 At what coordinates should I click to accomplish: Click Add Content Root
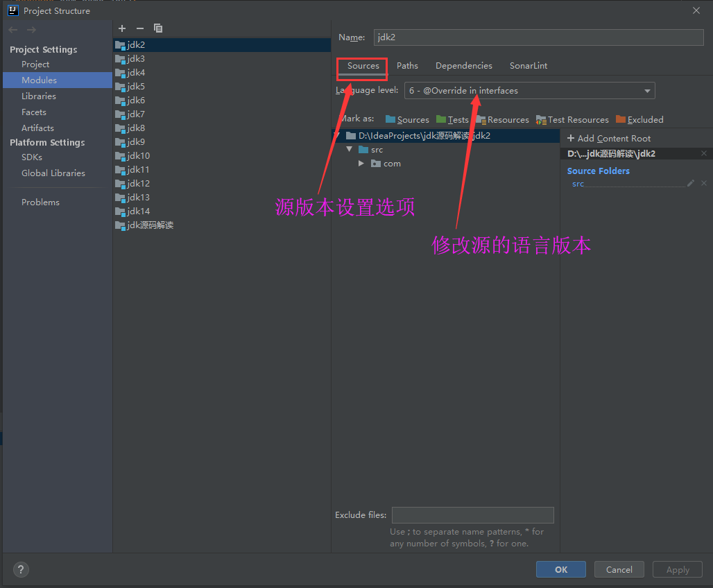pyautogui.click(x=609, y=138)
